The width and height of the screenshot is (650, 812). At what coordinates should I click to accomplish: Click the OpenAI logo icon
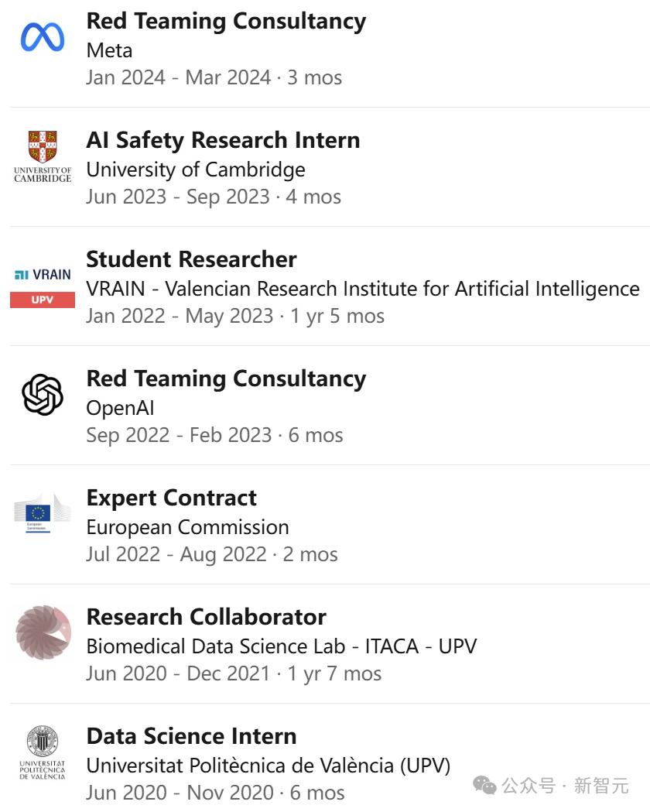[43, 395]
